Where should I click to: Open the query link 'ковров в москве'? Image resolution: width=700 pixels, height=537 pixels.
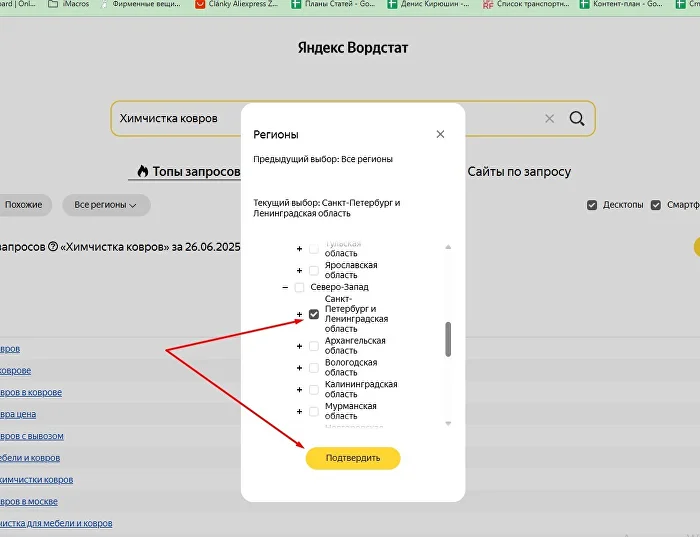tap(29, 502)
